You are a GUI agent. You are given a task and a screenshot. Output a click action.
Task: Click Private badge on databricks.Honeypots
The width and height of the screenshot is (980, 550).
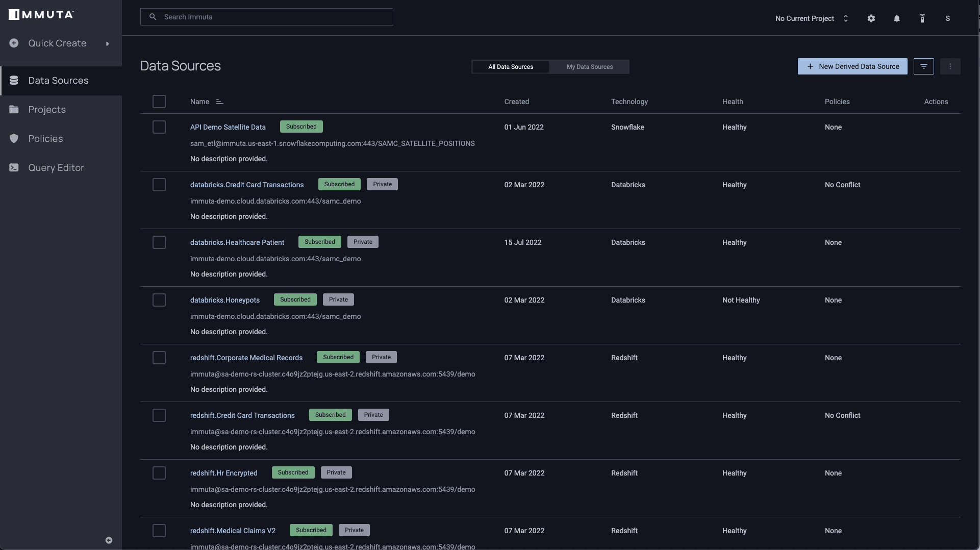338,299
